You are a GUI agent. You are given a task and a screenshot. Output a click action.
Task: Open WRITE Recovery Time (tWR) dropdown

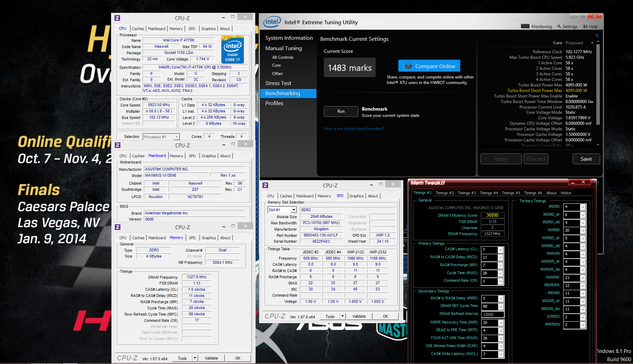click(501, 323)
